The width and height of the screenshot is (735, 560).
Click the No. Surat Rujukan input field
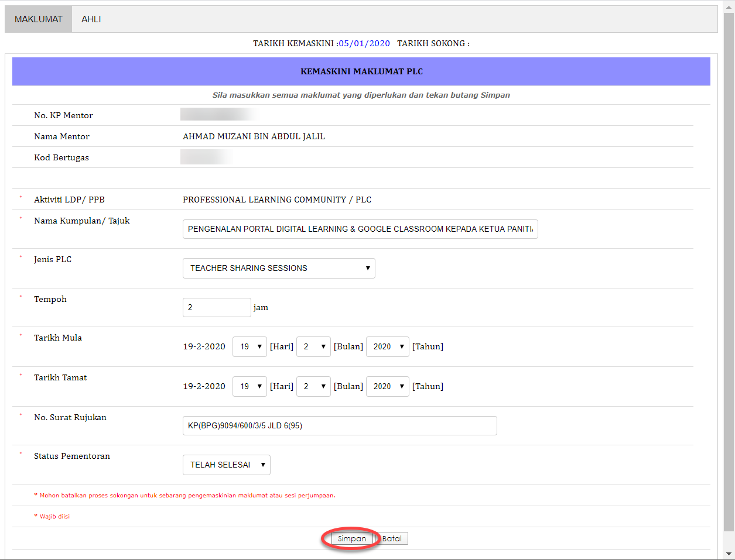(340, 425)
